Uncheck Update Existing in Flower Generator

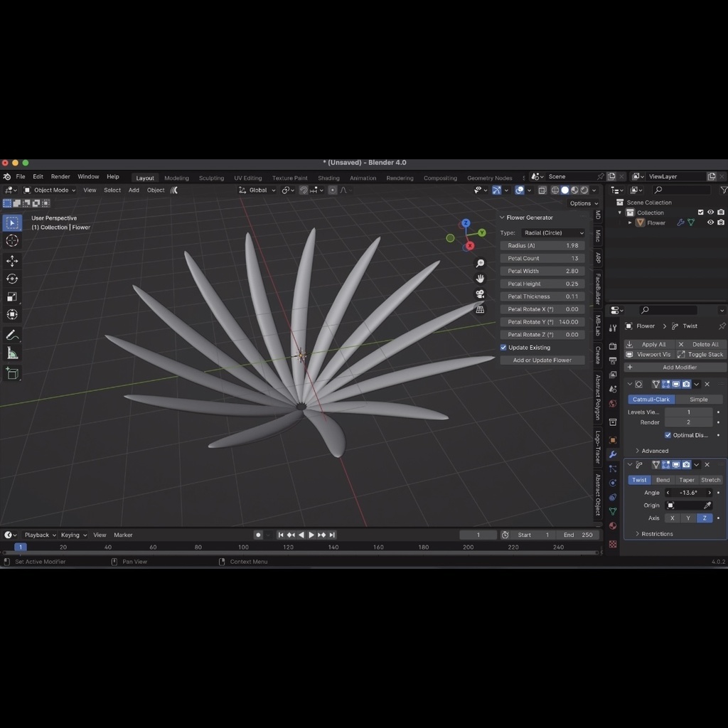[503, 347]
